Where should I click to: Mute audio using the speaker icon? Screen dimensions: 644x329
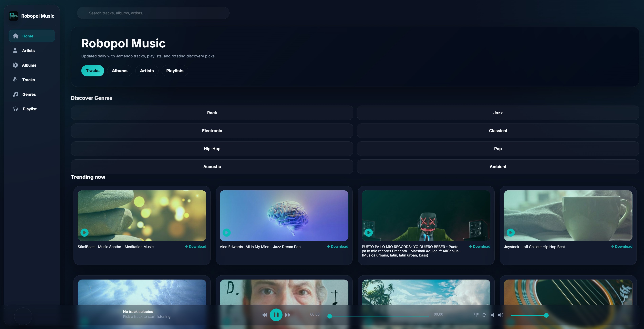coord(501,315)
